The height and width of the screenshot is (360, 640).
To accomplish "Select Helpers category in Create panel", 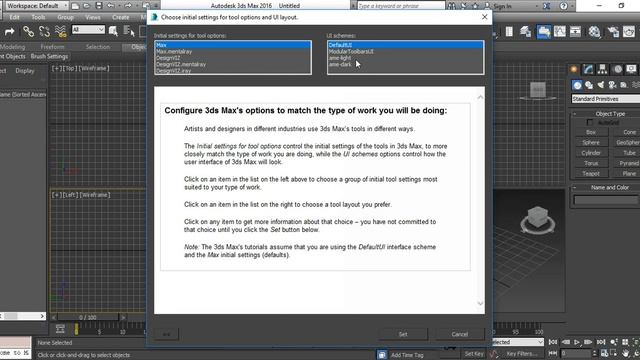I will (x=624, y=85).
